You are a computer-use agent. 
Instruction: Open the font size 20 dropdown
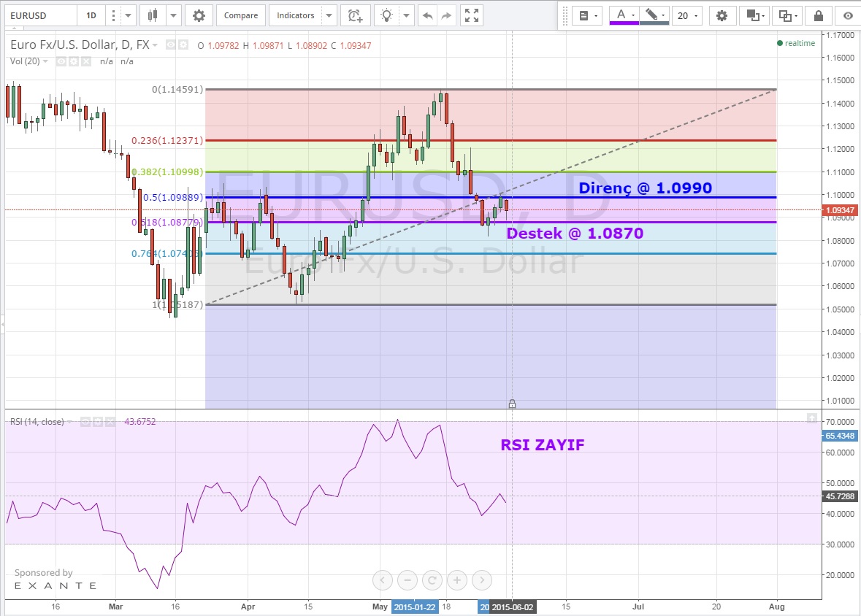[x=686, y=15]
